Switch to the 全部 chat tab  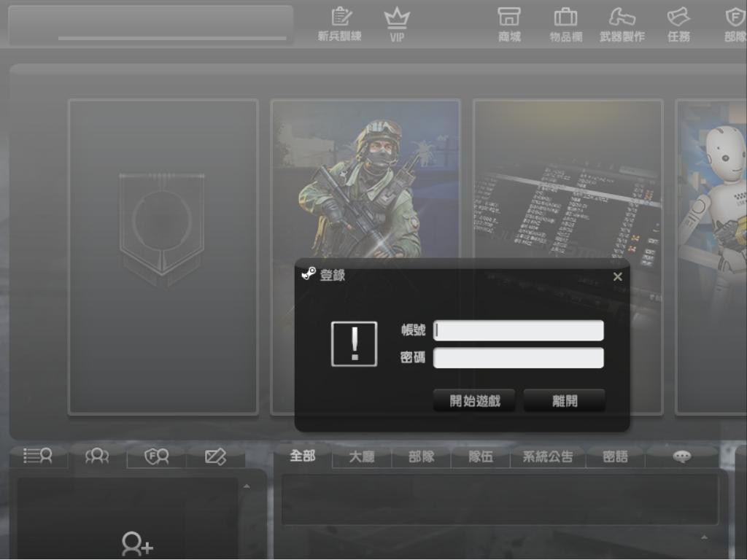point(303,456)
